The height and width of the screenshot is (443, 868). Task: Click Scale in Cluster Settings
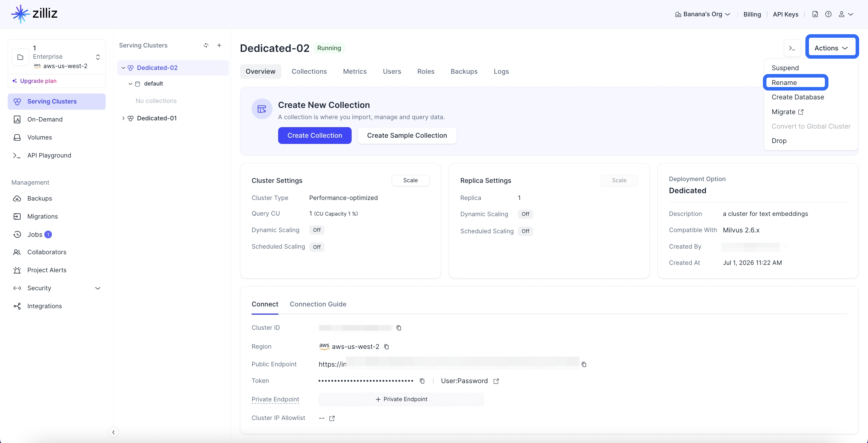coord(410,181)
